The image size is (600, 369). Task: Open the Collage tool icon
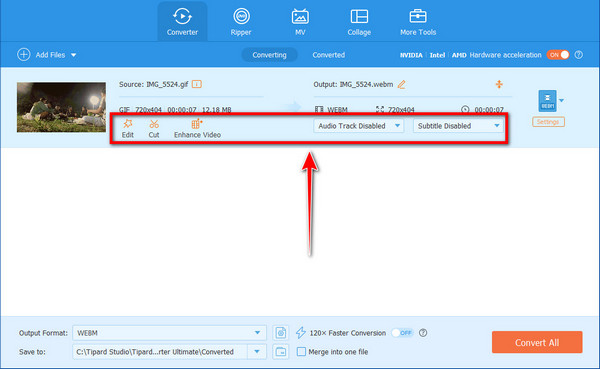click(359, 16)
